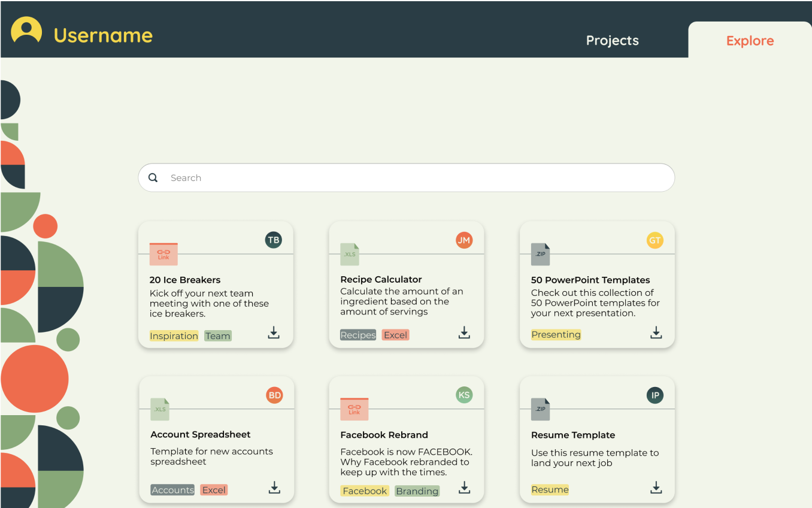Screen dimensions: 812x508
Task: Click the 'Calculate the amount of an ingredient' description
Action: click(402, 301)
